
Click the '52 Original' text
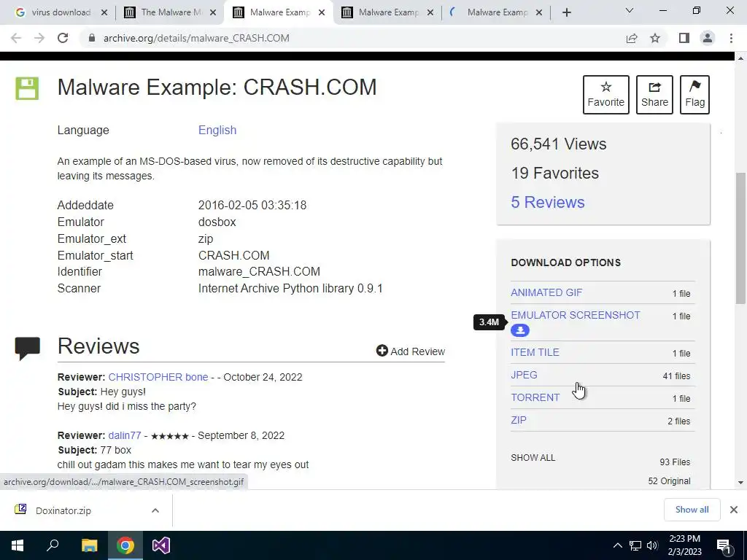669,481
